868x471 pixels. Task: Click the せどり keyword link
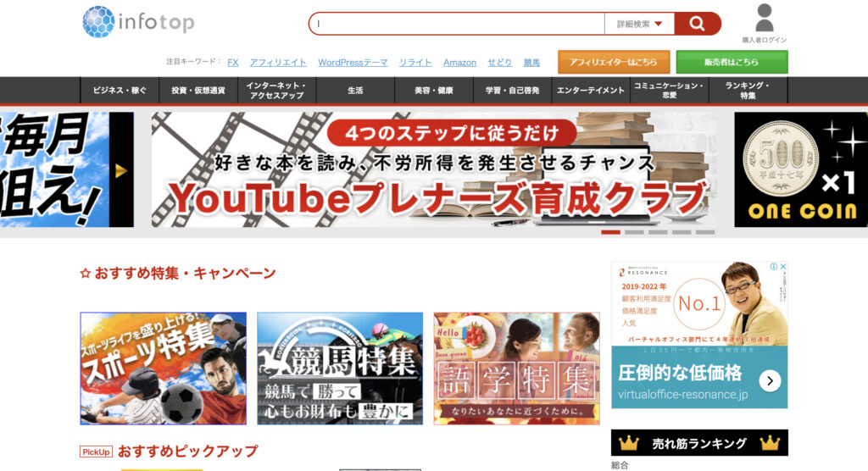click(x=500, y=63)
